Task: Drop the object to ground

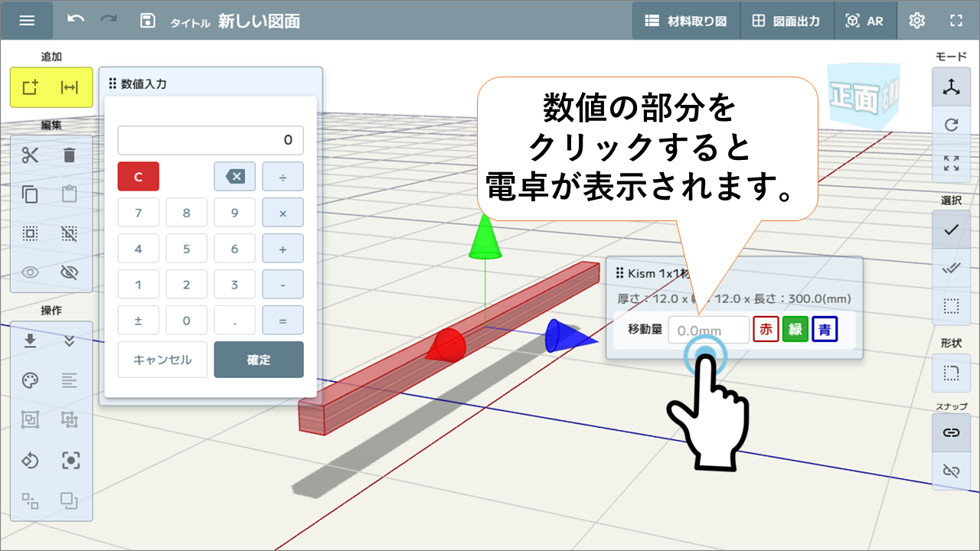Action: point(31,341)
